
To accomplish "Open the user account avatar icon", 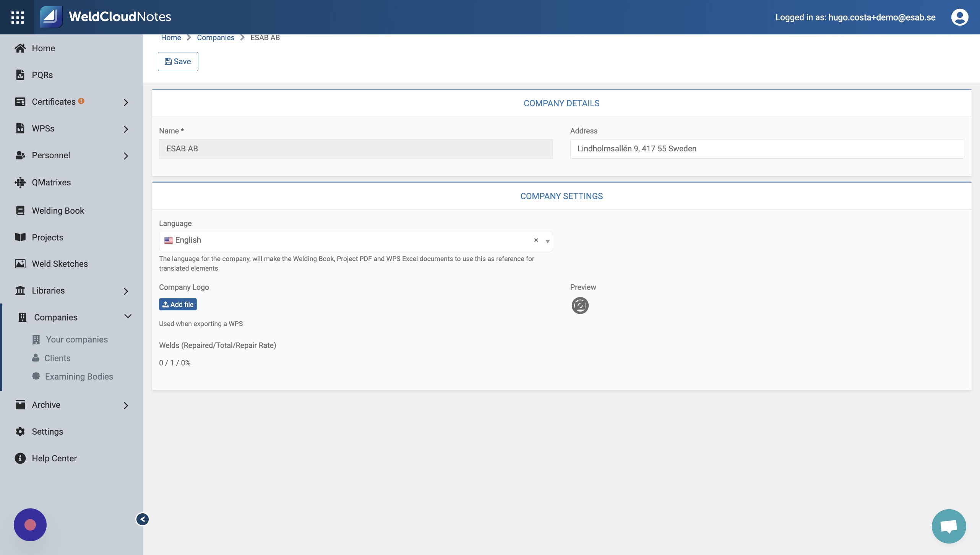I will 959,17.
